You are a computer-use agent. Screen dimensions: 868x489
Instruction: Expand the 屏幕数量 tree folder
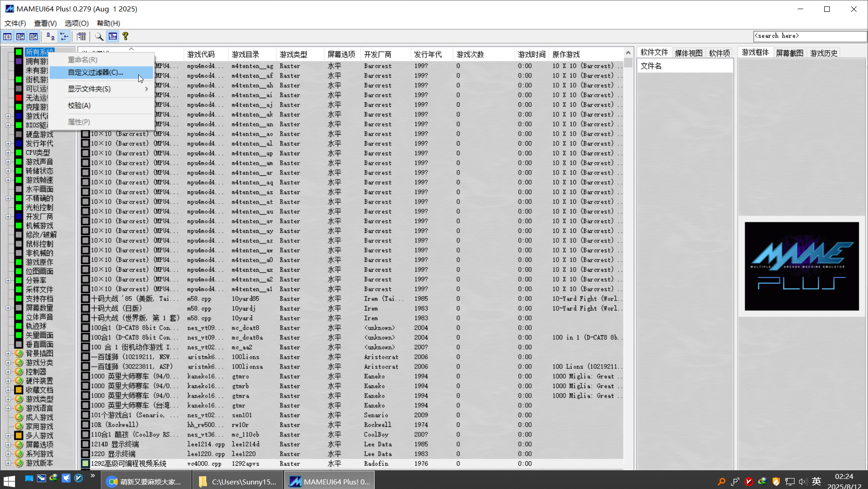[8, 308]
